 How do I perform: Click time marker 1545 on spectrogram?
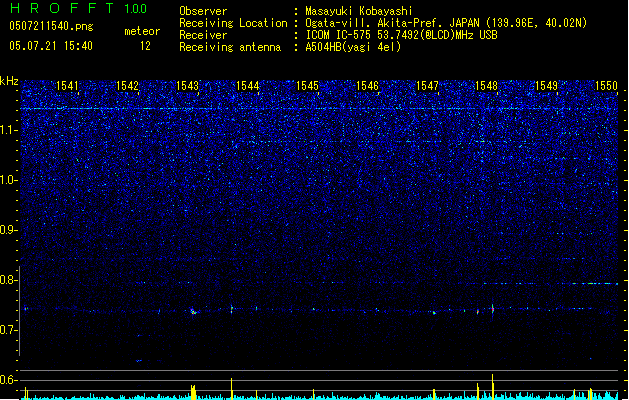click(x=307, y=86)
